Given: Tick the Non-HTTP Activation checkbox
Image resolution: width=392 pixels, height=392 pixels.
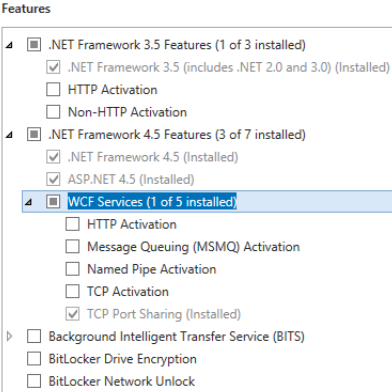Looking at the screenshot, I should (53, 112).
